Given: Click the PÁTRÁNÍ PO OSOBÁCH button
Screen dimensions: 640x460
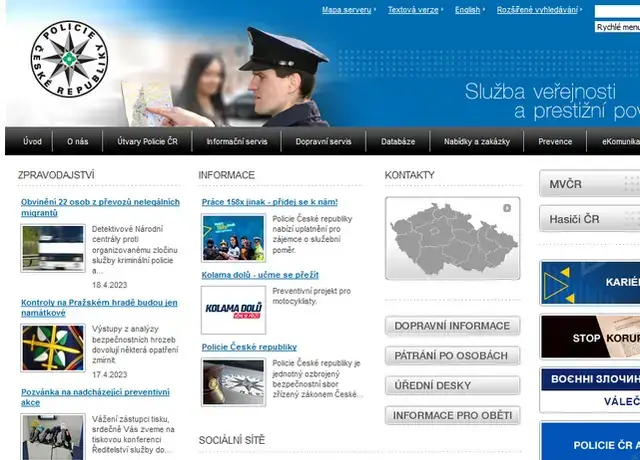Looking at the screenshot, I should pos(452,356).
